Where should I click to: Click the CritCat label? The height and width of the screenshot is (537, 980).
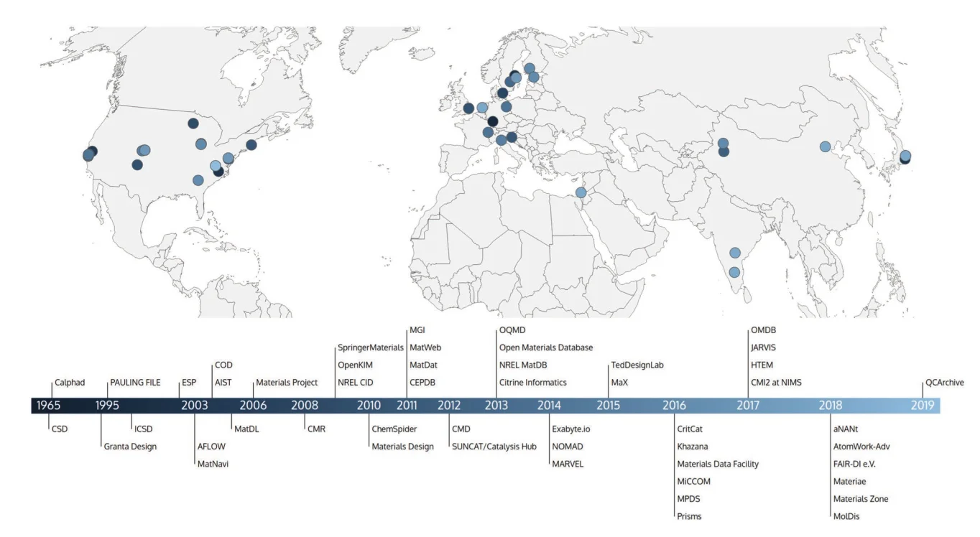[690, 429]
